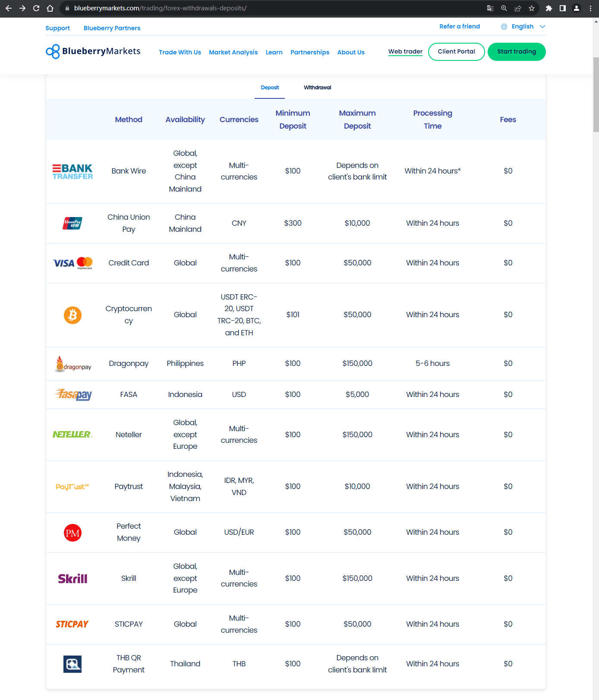599x700 pixels.
Task: Click the PayTrust logo
Action: (72, 487)
